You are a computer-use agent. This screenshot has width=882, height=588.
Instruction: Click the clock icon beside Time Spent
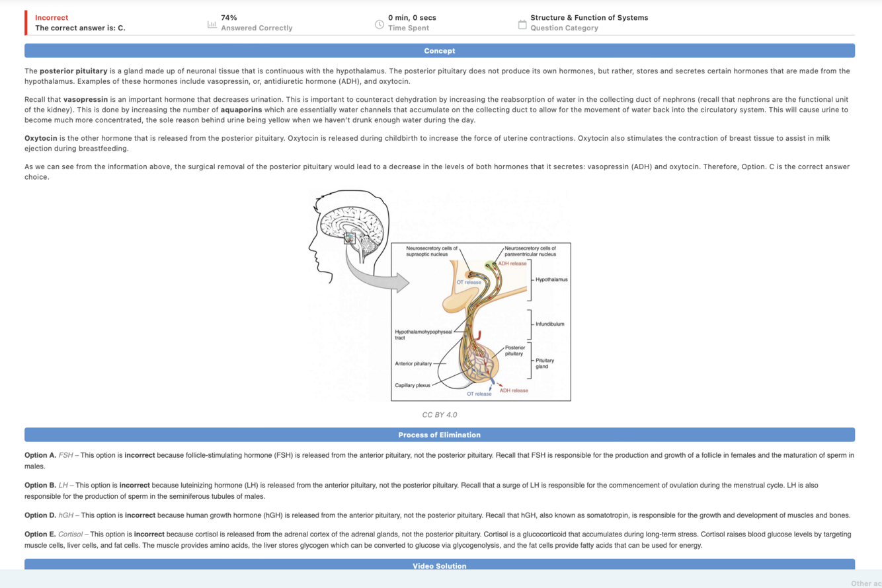(380, 25)
